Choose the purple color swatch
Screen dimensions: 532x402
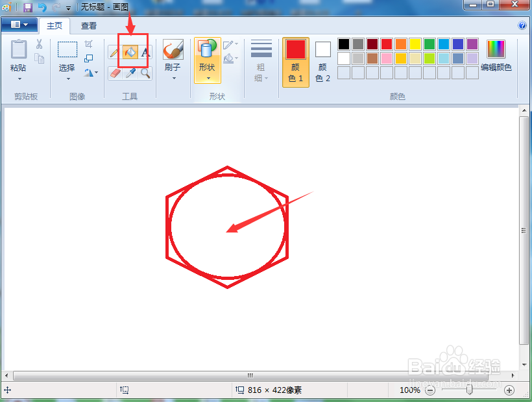coord(472,44)
